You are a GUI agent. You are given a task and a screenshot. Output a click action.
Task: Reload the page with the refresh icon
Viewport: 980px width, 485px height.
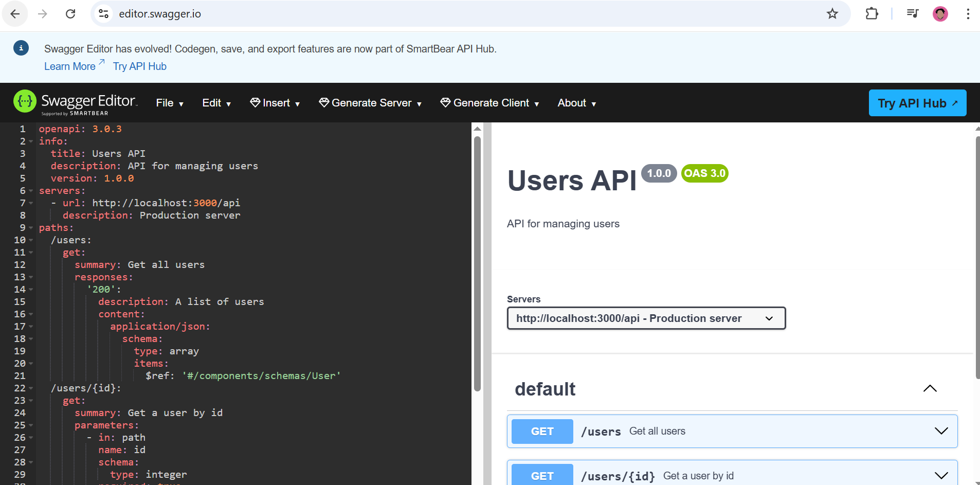click(70, 14)
